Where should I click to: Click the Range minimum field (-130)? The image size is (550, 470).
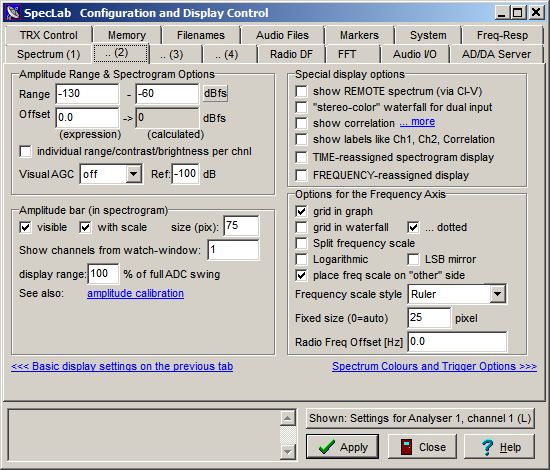[87, 94]
